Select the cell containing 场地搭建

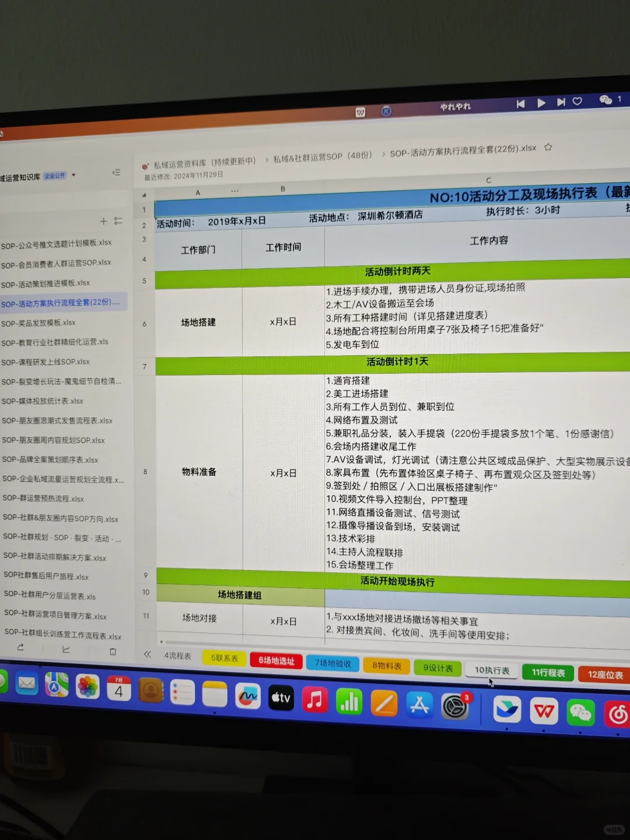pos(198,323)
